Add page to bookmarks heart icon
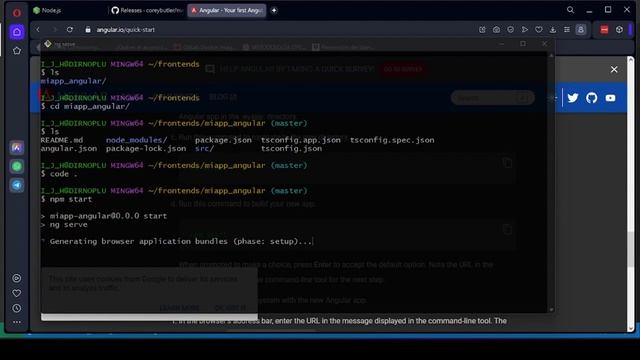Image resolution: width=640 pixels, height=360 pixels. [539, 29]
